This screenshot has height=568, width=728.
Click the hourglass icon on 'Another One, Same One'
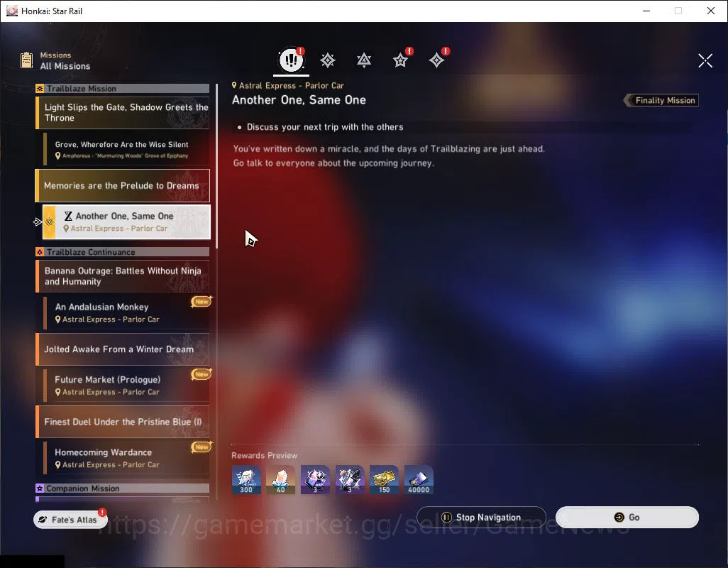68,216
